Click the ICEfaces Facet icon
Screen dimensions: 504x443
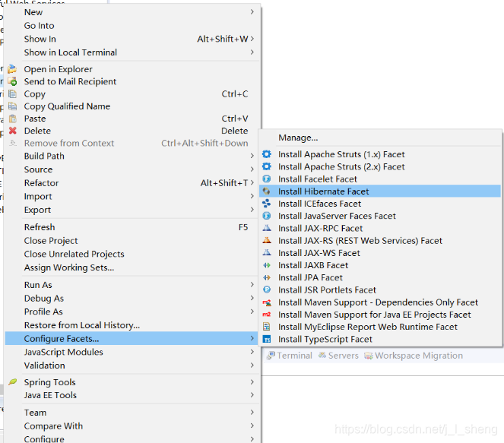pos(267,204)
